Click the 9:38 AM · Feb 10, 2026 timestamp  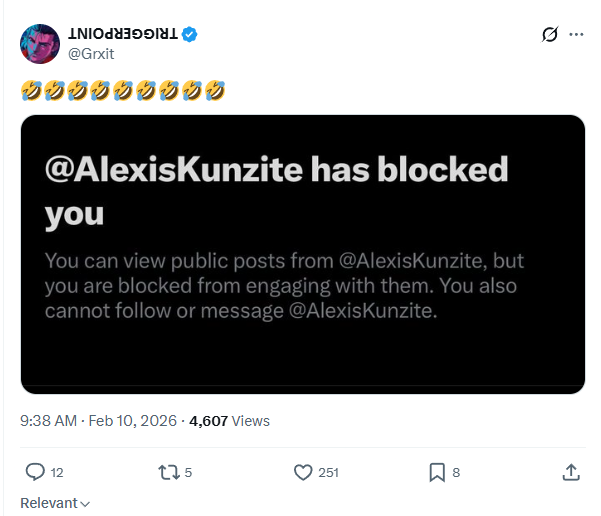tap(99, 421)
